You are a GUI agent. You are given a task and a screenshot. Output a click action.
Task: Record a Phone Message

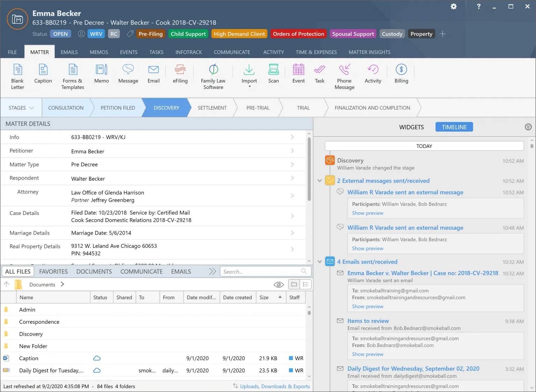coord(344,76)
